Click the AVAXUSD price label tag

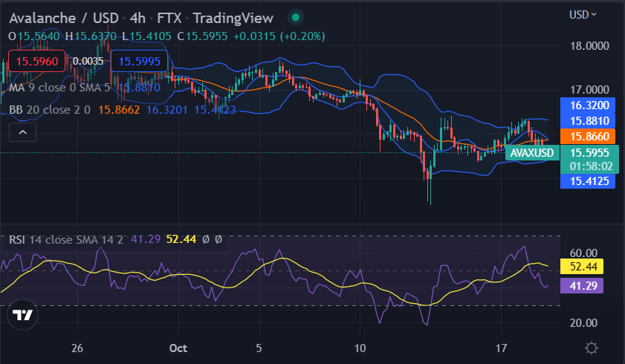pyautogui.click(x=532, y=153)
